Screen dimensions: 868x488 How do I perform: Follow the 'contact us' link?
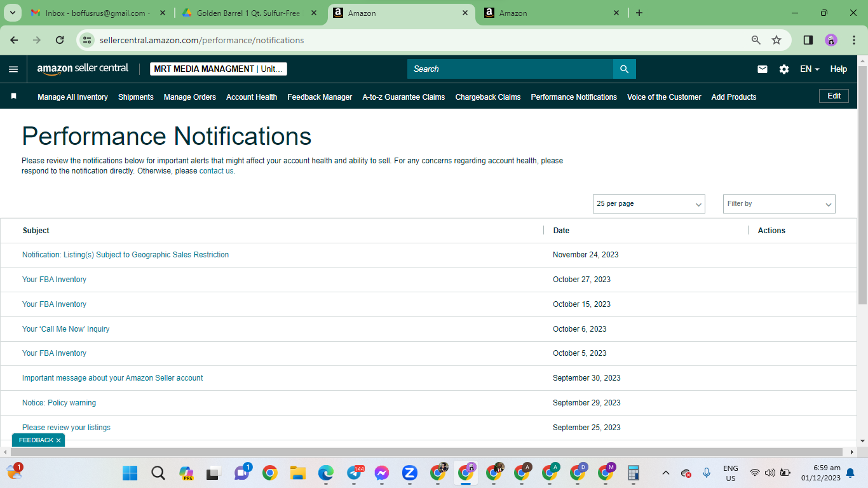[x=217, y=171]
